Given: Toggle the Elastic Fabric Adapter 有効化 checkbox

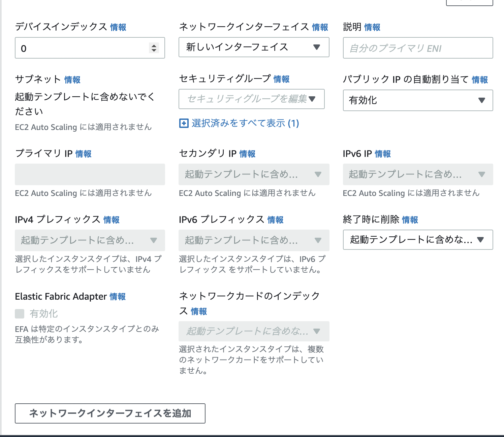Looking at the screenshot, I should point(19,313).
